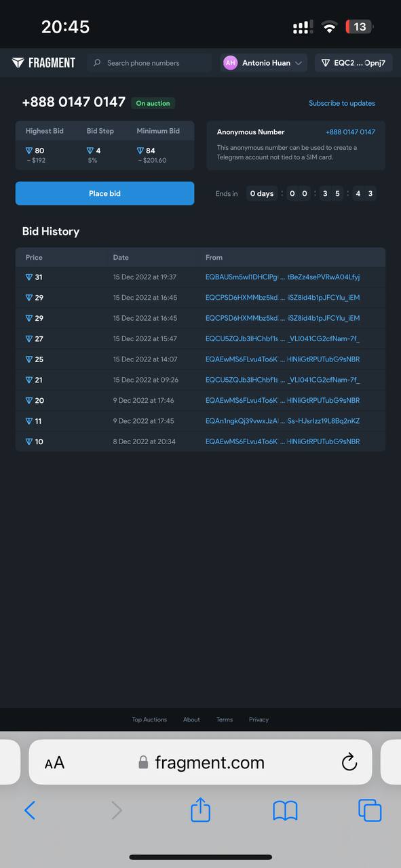Open the Privacy footer link

(259, 719)
